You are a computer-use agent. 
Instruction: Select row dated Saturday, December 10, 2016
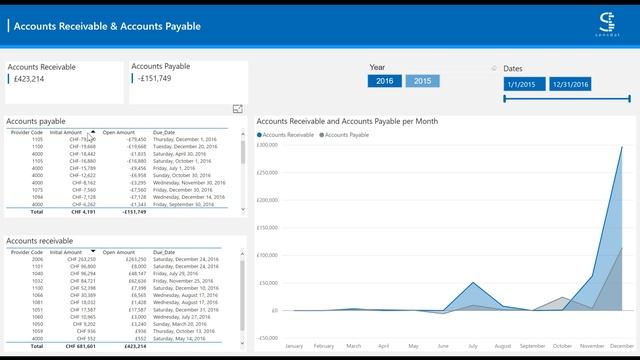click(114, 288)
